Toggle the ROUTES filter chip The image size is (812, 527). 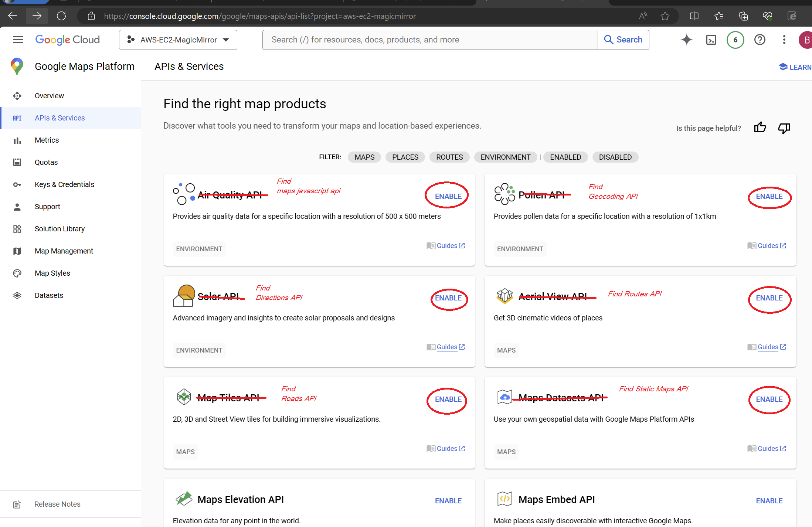coord(449,157)
